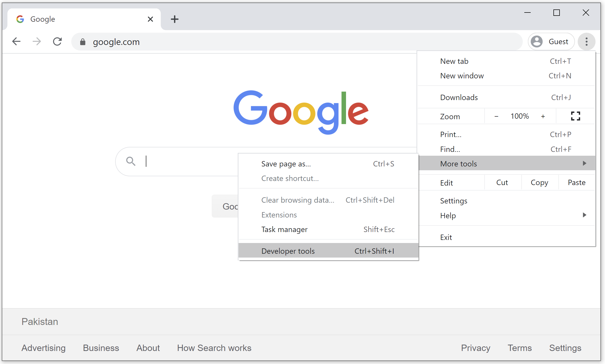Viewport: 605px width, 364px height.
Task: Open the How Search works link
Action: [214, 348]
